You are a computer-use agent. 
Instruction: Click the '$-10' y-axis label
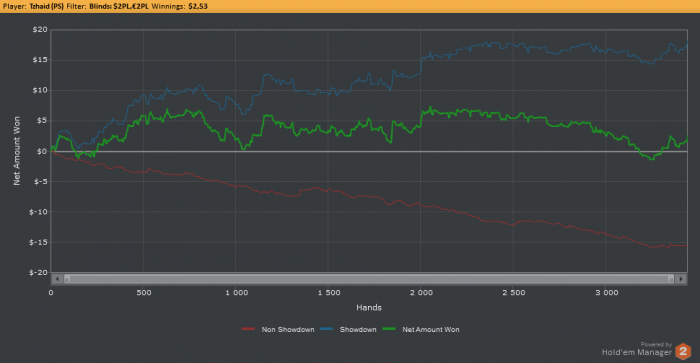point(38,212)
